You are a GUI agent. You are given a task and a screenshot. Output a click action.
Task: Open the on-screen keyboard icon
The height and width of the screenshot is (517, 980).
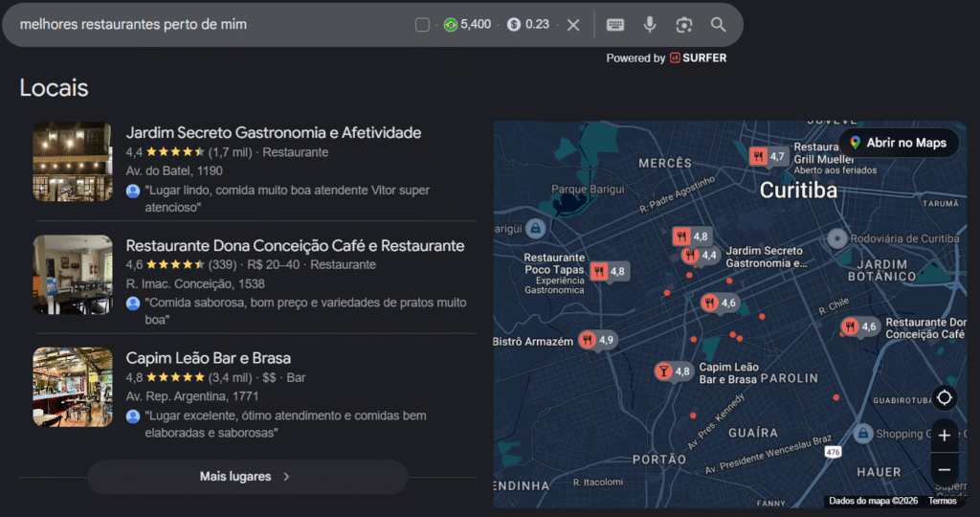[615, 25]
